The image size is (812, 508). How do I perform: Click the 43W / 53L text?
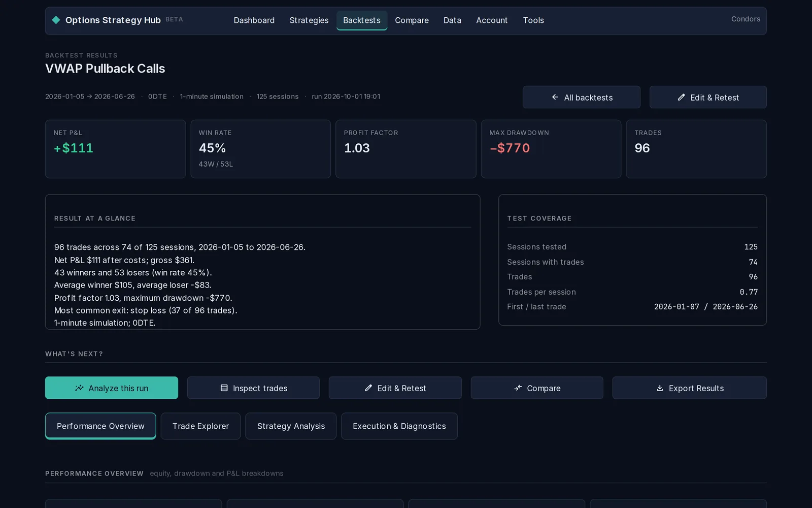216,164
